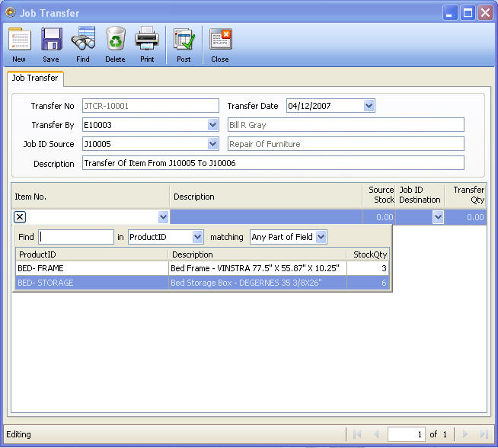Go to next record navigation arrow

(464, 434)
